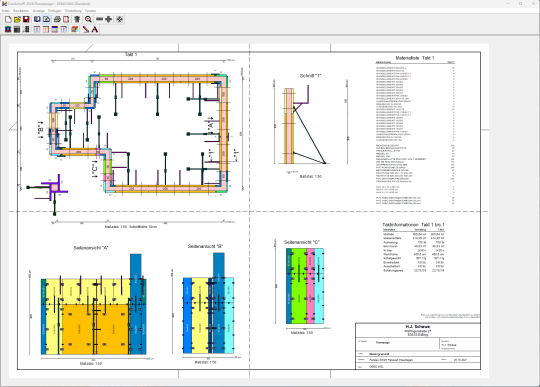Save the plan using the red floppy disk icon
The image size is (540, 387).
click(26, 19)
